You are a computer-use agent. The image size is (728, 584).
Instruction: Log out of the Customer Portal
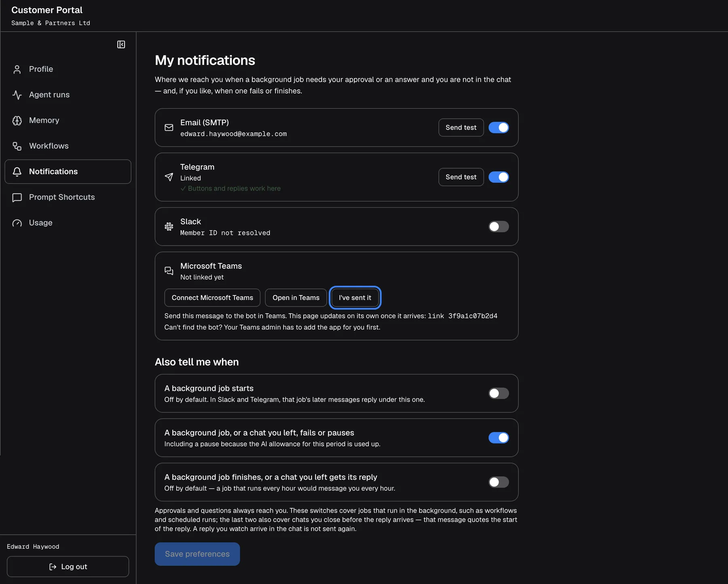tap(68, 567)
